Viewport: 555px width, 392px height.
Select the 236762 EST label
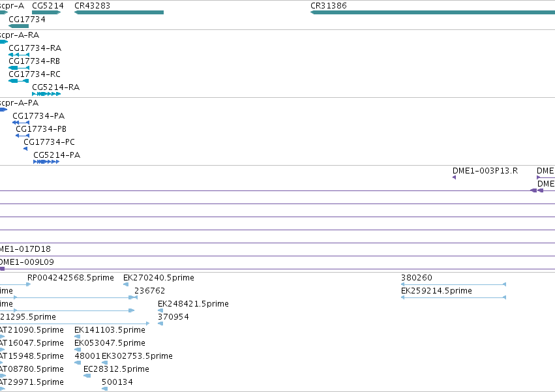coord(150,291)
